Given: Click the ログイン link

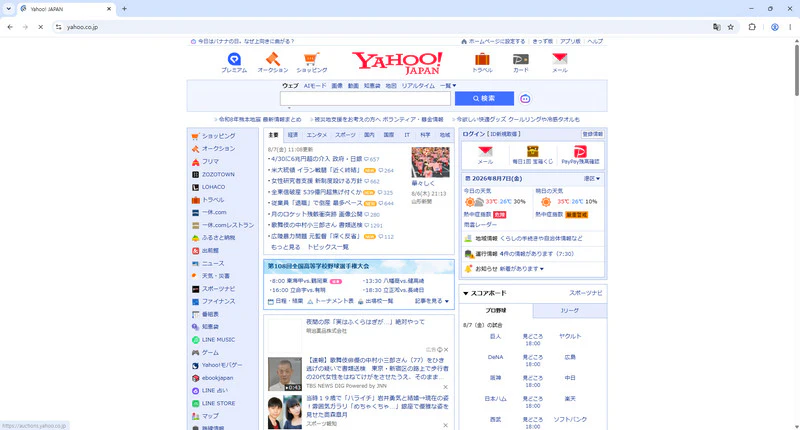Looking at the screenshot, I should pos(473,134).
